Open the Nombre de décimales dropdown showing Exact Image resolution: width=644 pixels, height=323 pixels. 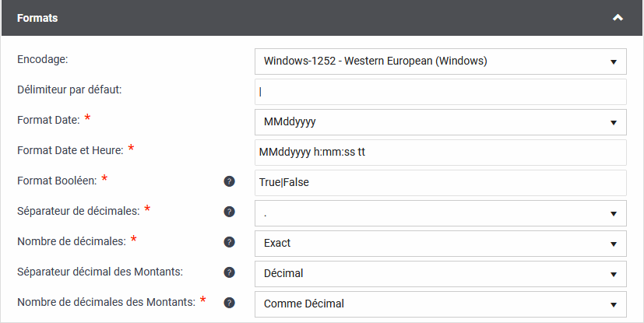(440, 243)
